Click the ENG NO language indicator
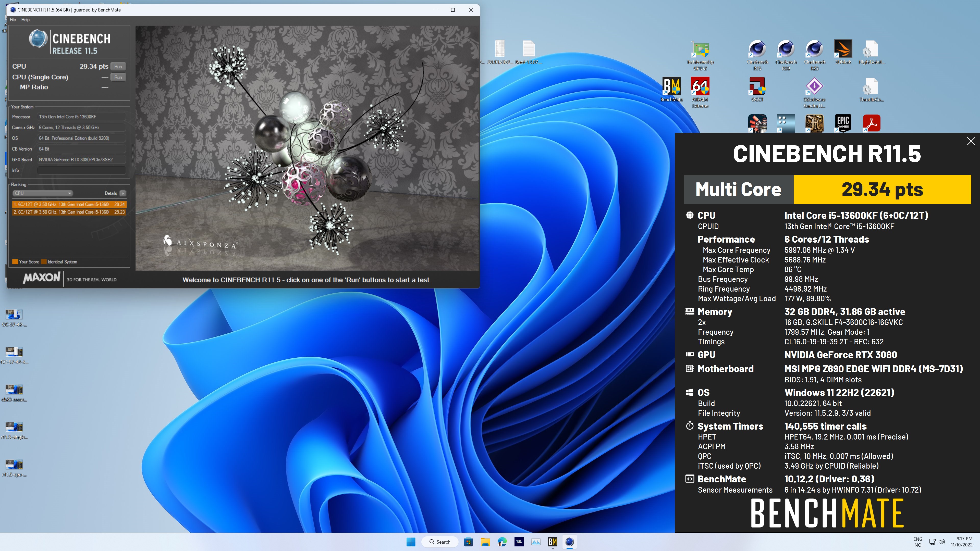Screen dimensions: 980x551 (x=918, y=542)
